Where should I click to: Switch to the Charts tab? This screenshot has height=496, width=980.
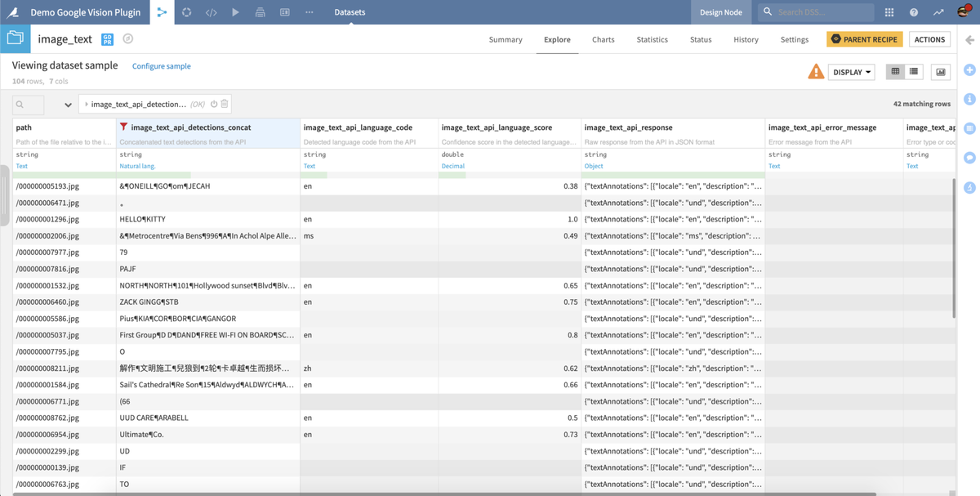604,39
